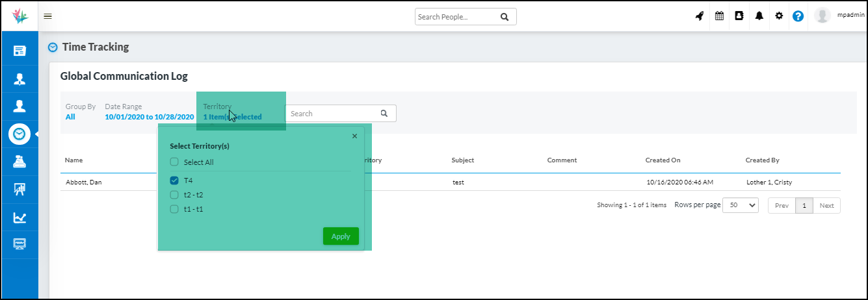Check the Select All checkbox
This screenshot has width=868, height=300.
tap(174, 162)
